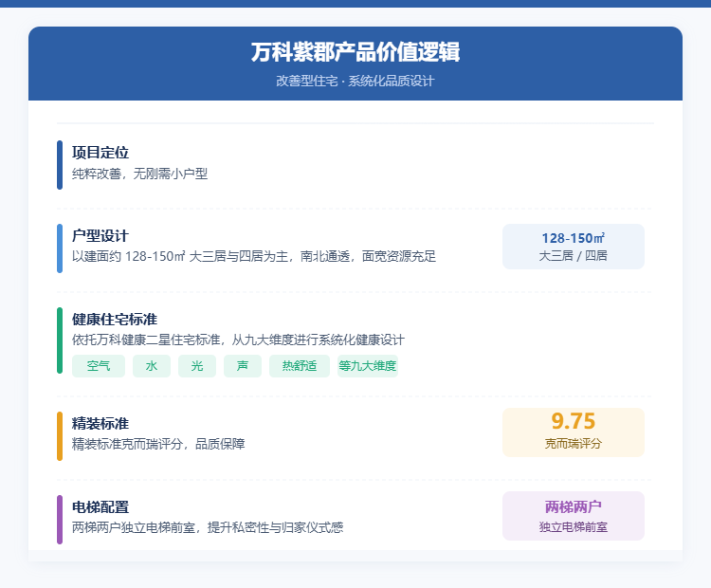Click the title 万科紫郡产品价值逻辑
This screenshot has height=588, width=711.
tap(355, 52)
